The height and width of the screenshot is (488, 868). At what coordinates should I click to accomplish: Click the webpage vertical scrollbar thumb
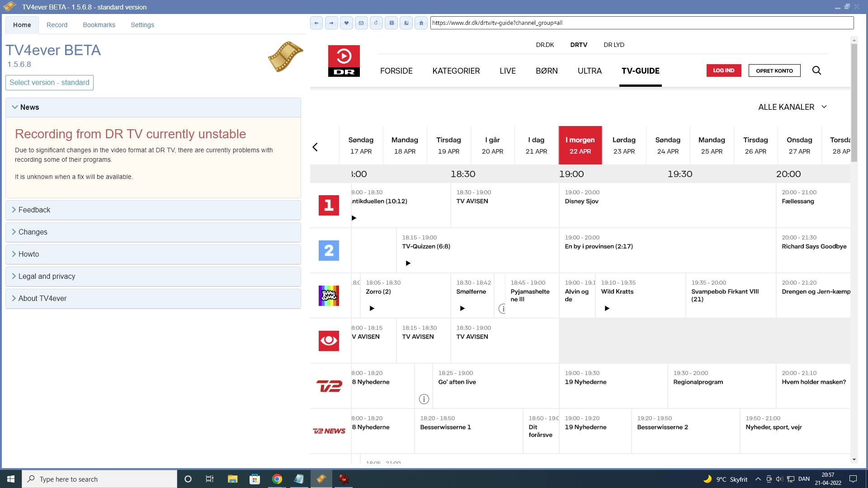(x=854, y=103)
